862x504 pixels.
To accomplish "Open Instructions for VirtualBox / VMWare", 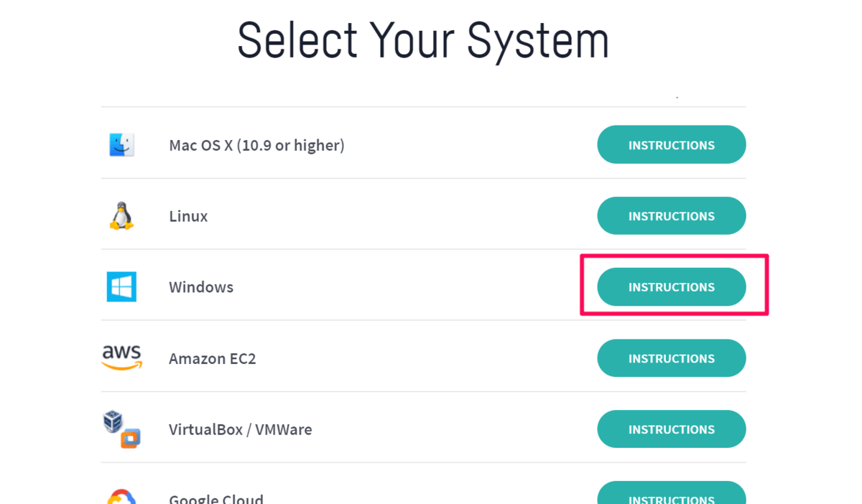I will (671, 429).
